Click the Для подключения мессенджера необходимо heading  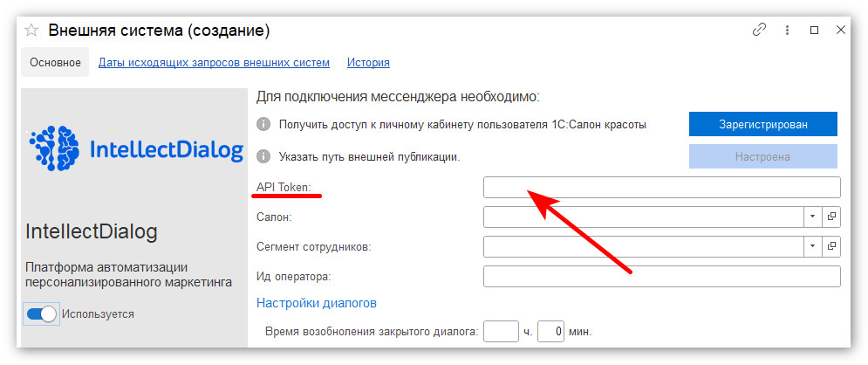(398, 97)
